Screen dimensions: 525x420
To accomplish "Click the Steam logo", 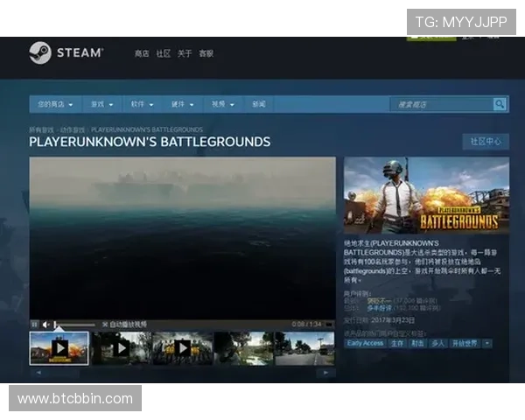I will (x=66, y=53).
